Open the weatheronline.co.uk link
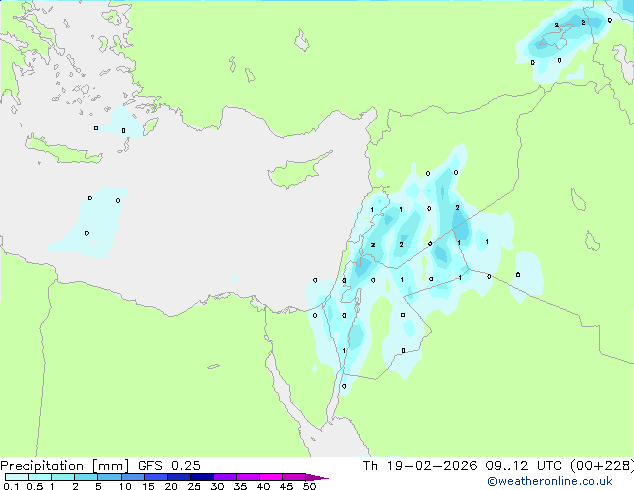The width and height of the screenshot is (634, 490). (x=550, y=481)
